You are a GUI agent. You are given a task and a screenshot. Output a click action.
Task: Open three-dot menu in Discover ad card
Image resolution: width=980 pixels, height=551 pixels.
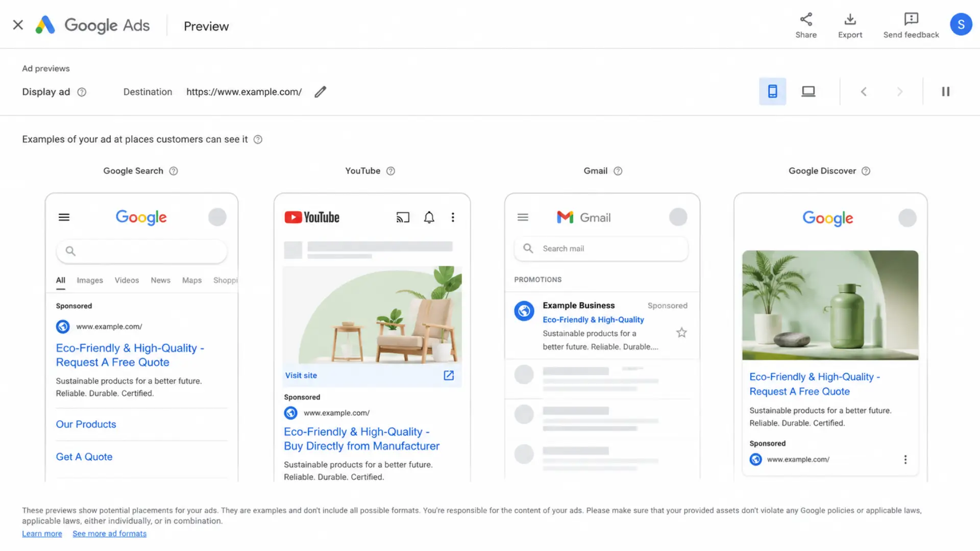905,460
